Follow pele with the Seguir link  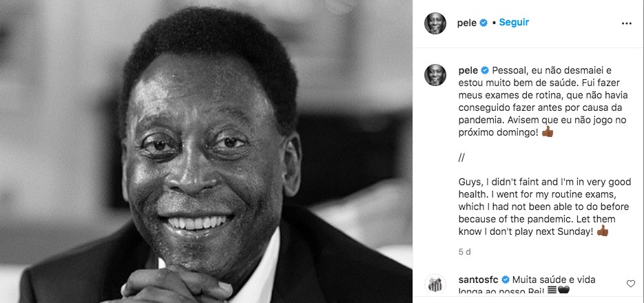click(514, 23)
